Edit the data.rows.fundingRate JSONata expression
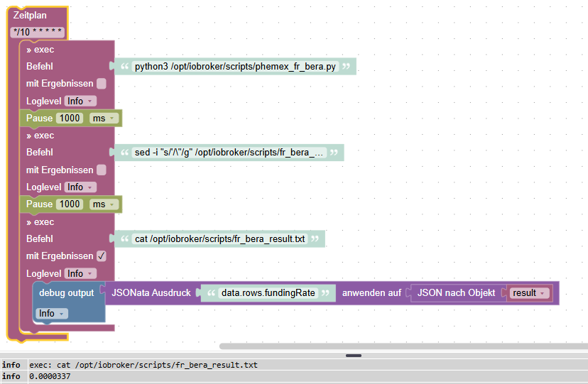Viewport: 588px width, 384px height. (x=268, y=293)
